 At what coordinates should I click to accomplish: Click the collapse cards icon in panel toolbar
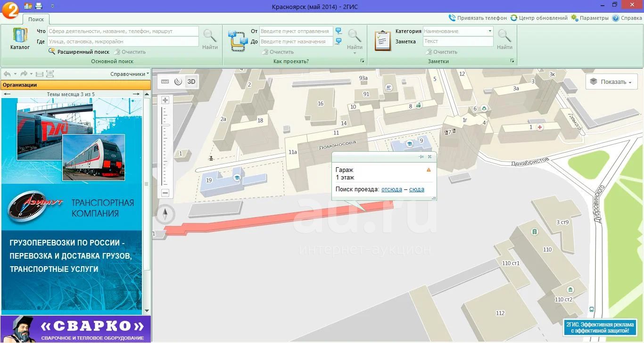pos(40,74)
